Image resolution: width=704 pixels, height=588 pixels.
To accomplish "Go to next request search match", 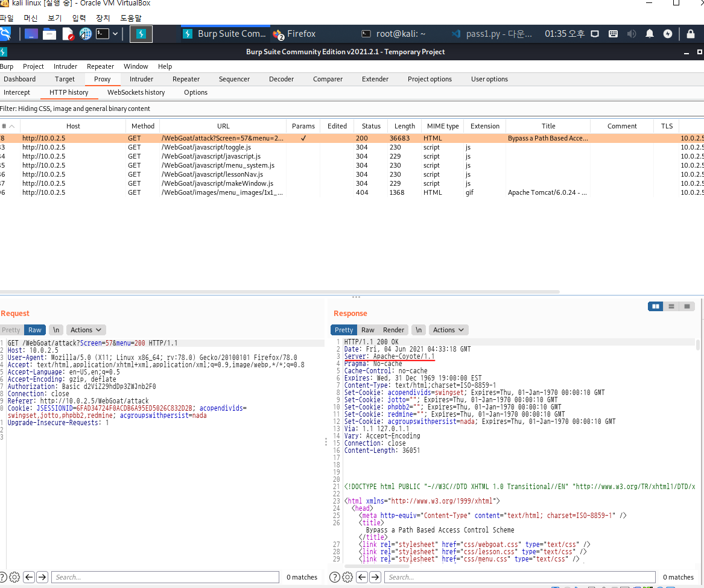I will pyautogui.click(x=42, y=577).
